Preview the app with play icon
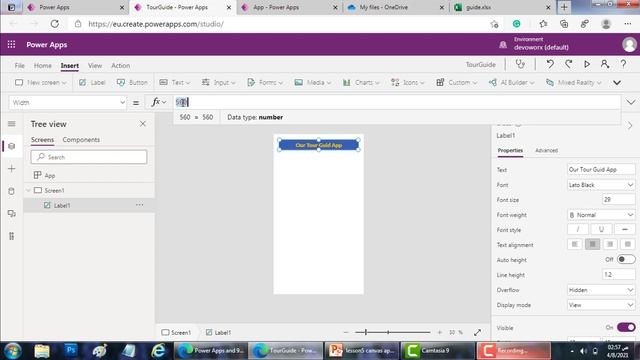The height and width of the screenshot is (360, 640). 587,64
